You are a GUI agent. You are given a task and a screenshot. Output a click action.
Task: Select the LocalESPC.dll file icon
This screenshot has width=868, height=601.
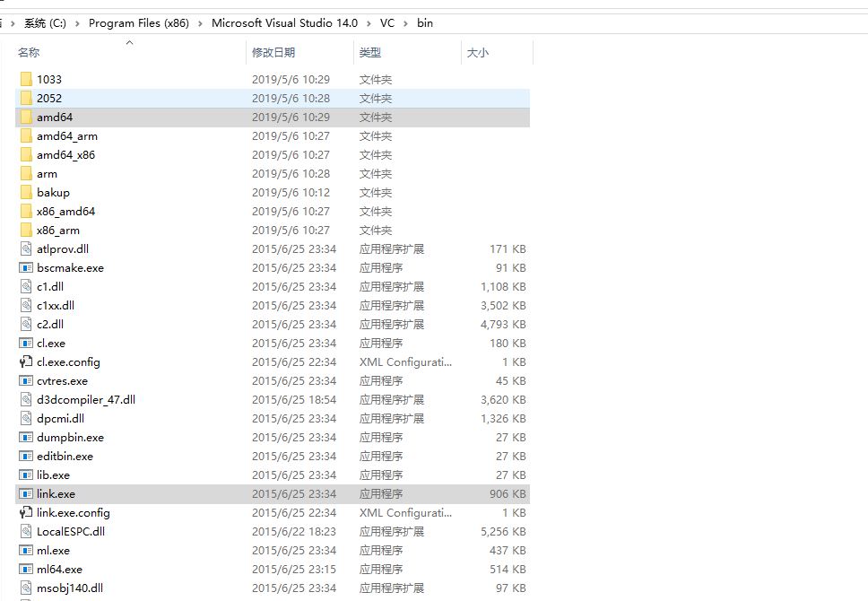click(26, 531)
